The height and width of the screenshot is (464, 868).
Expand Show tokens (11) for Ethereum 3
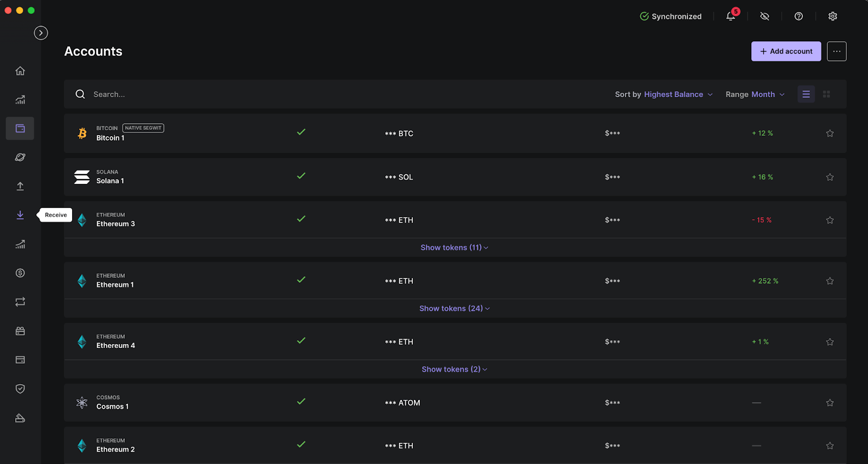[x=454, y=247]
